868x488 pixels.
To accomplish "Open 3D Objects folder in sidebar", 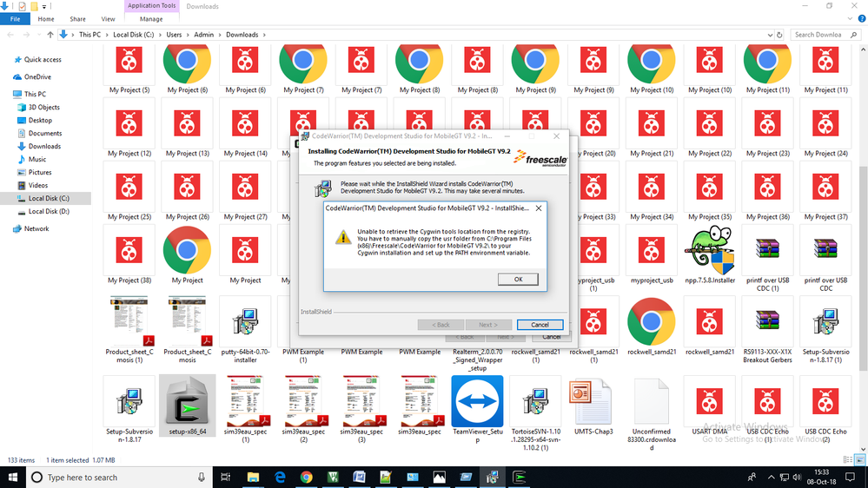I will coord(43,108).
